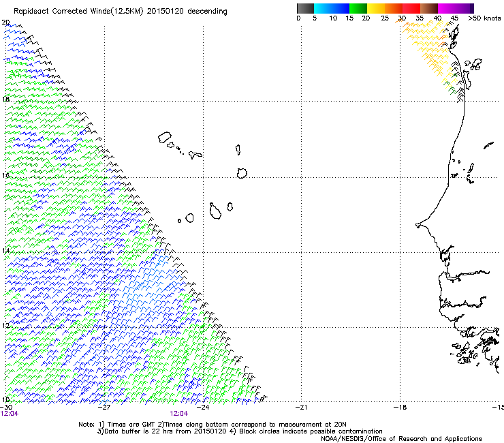Click the '12' latitude axis label
The image size is (504, 443).
click(x=5, y=326)
